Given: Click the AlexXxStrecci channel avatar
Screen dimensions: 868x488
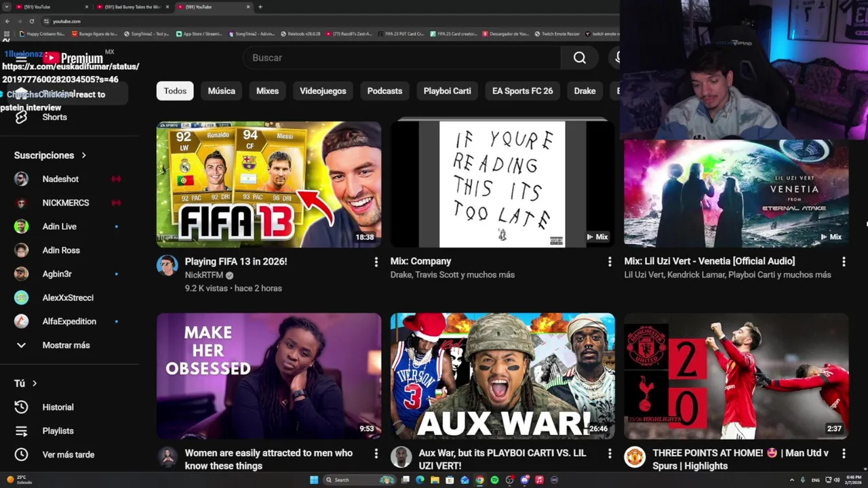Looking at the screenshot, I should click(22, 298).
